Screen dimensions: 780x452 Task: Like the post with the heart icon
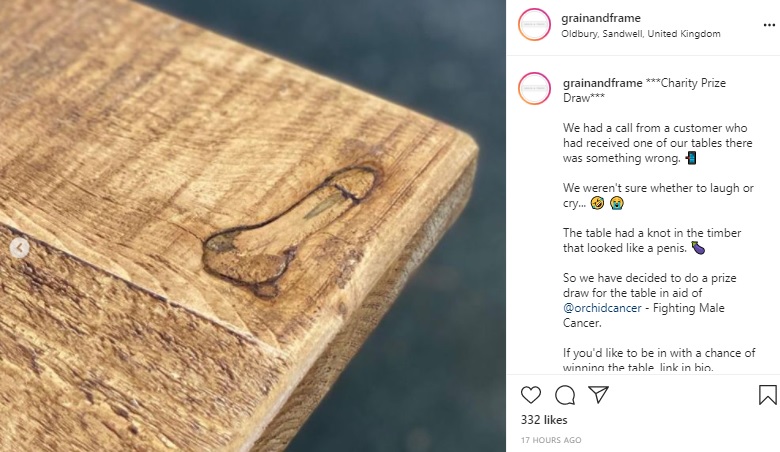tap(531, 395)
